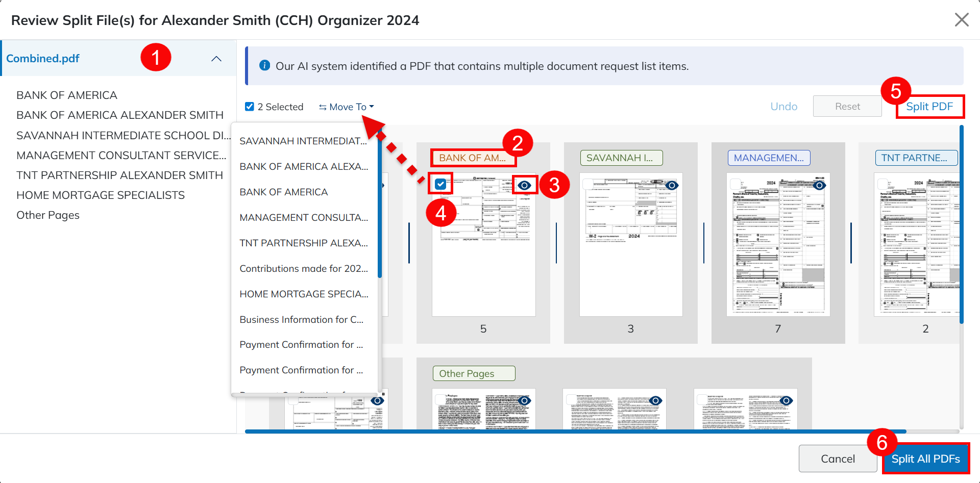
Task: Select Contributions made for 202... menu entry
Action: coord(304,268)
